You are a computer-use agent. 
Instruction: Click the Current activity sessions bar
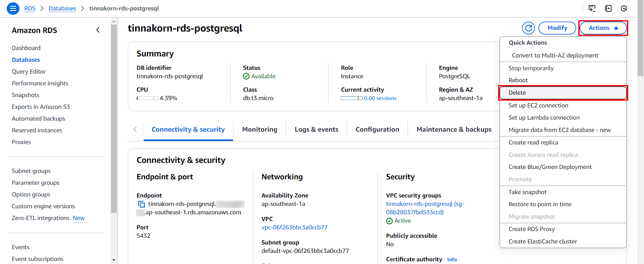tap(351, 98)
